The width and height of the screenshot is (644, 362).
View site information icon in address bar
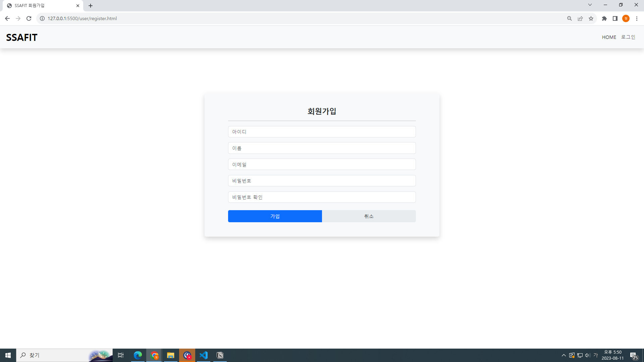(x=42, y=18)
